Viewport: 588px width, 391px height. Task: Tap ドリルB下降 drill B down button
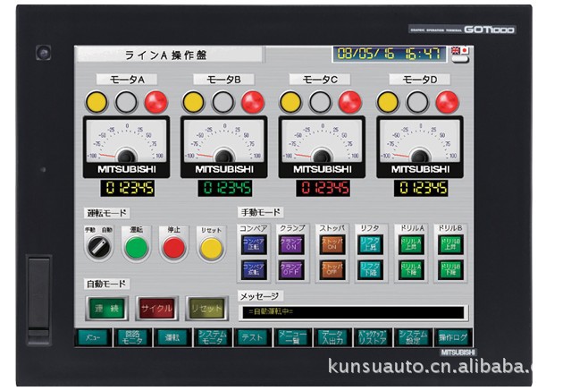point(450,269)
